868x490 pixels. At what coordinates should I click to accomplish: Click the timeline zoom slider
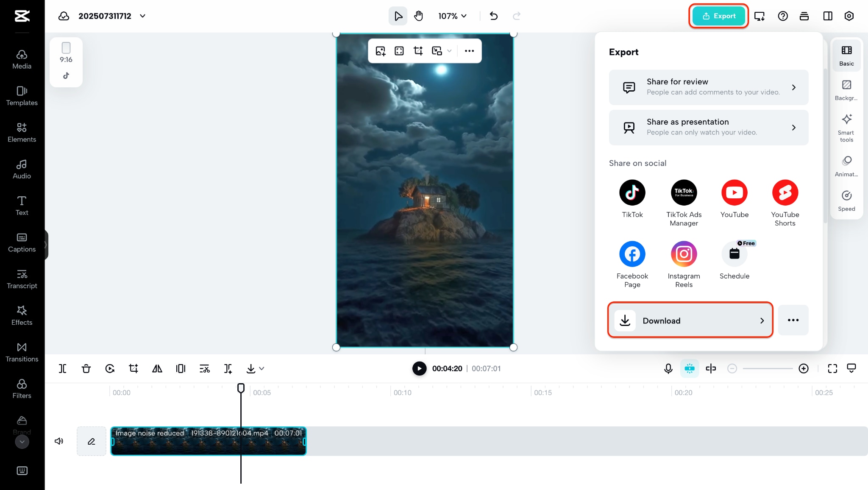pos(767,369)
